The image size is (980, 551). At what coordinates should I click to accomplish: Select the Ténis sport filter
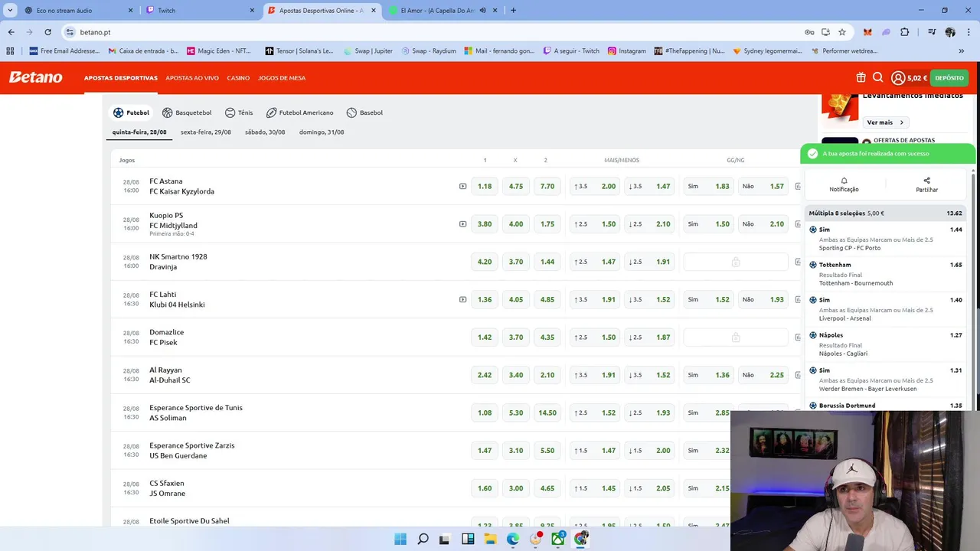point(239,112)
